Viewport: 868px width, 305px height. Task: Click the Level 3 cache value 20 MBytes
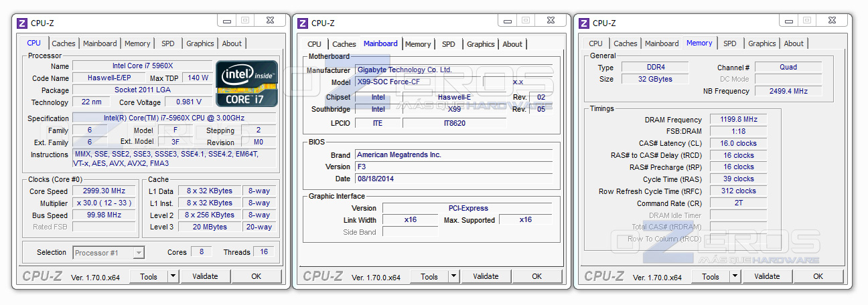tap(210, 227)
